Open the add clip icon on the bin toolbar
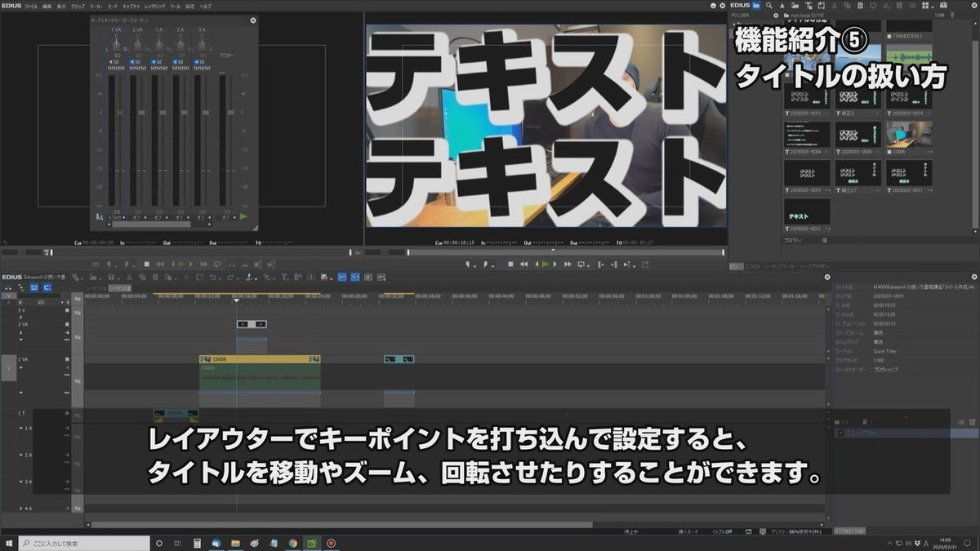Screen dimensions: 980x551 coord(822,6)
